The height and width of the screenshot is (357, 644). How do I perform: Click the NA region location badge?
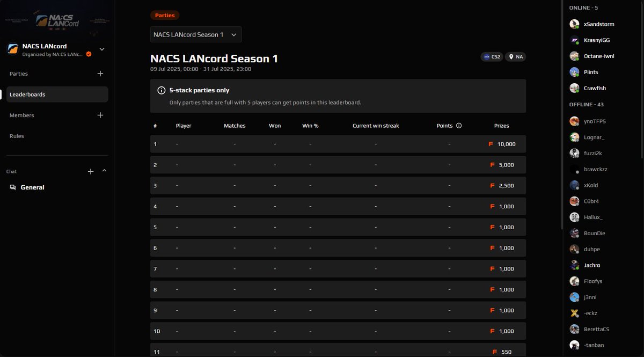[x=516, y=56]
